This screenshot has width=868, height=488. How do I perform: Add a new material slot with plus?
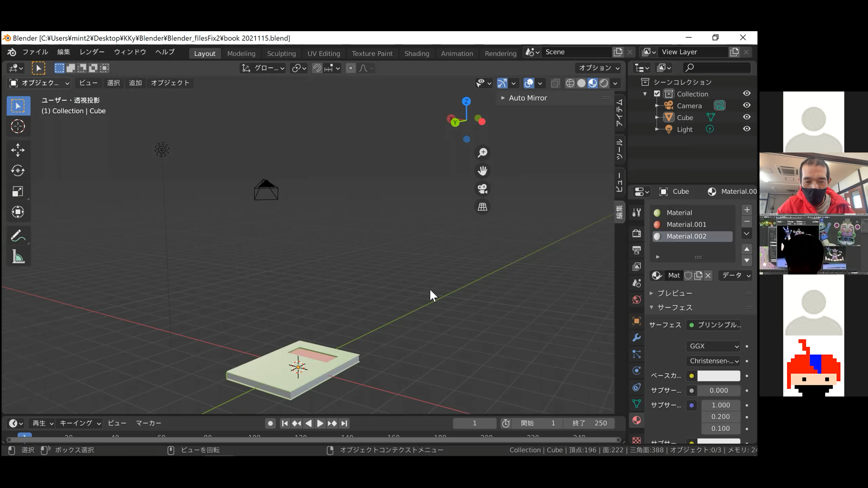(747, 210)
